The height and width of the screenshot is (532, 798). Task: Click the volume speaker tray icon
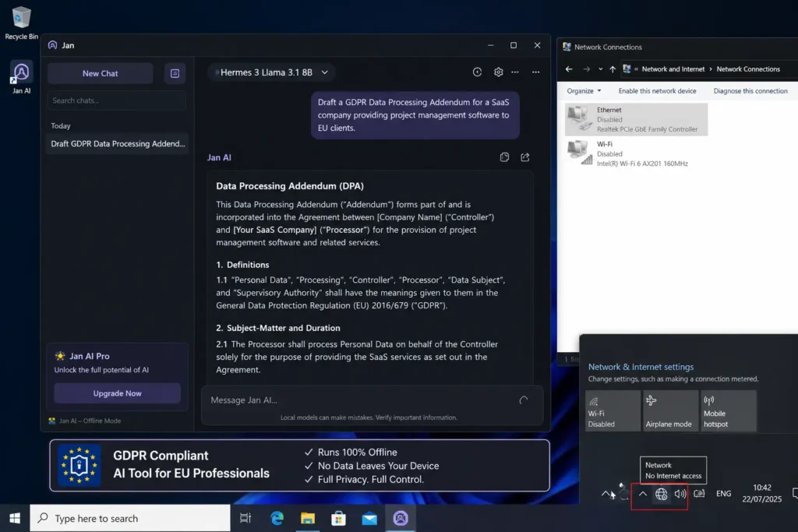[680, 493]
